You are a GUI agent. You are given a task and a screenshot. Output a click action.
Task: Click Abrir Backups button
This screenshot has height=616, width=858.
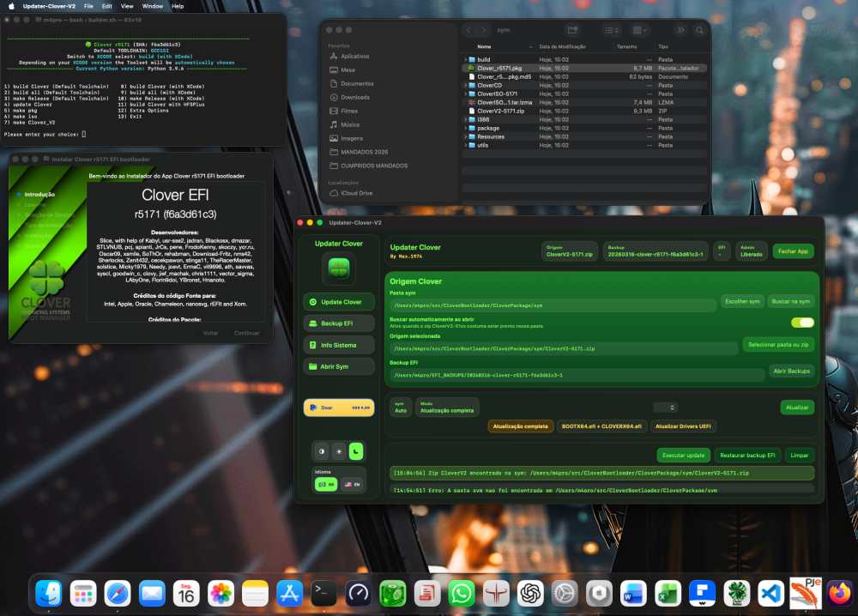791,371
